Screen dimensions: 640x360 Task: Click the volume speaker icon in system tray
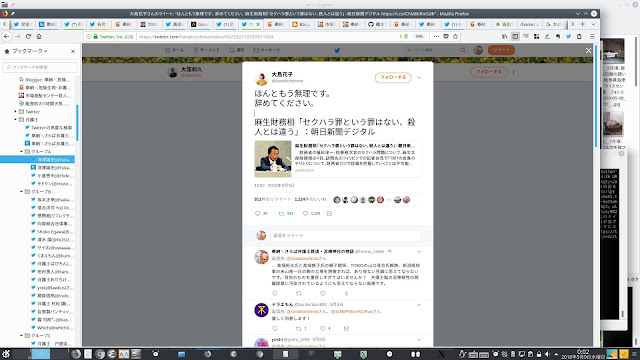point(547,354)
